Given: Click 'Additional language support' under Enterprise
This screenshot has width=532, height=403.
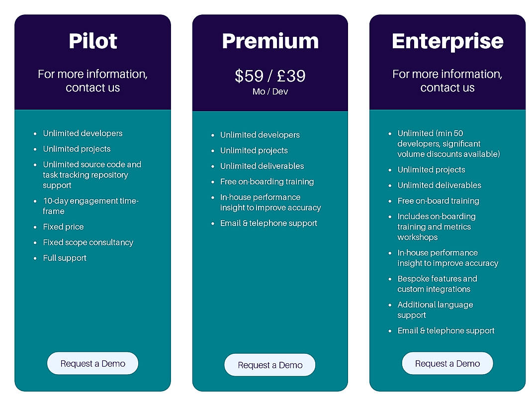Looking at the screenshot, I should pos(435,310).
